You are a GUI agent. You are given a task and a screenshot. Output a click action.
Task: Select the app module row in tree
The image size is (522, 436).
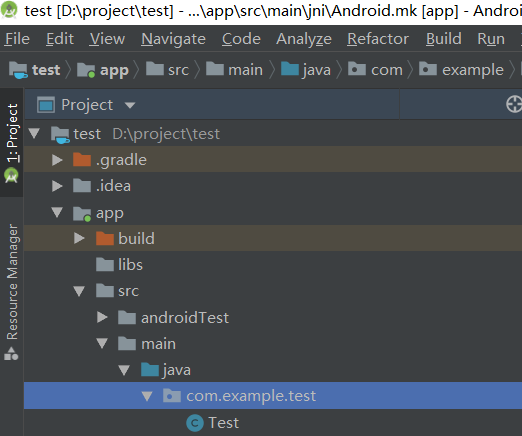tap(273, 212)
